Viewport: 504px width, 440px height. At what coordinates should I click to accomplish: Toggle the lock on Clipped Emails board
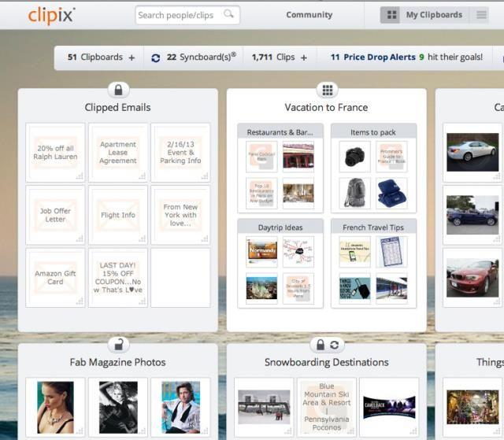click(118, 90)
